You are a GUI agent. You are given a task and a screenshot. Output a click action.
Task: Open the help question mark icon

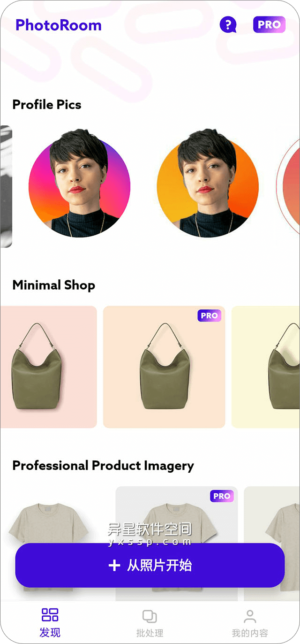tap(228, 24)
